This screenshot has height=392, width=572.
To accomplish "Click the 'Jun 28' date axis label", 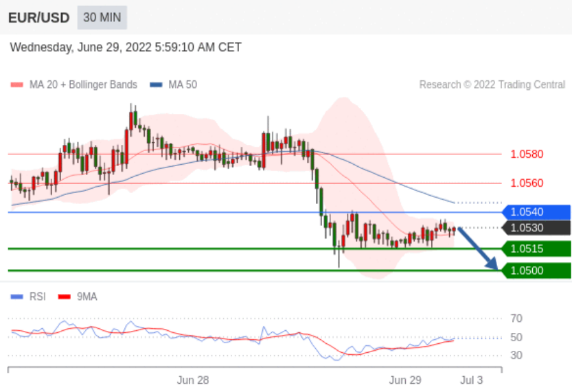I will coord(193,380).
